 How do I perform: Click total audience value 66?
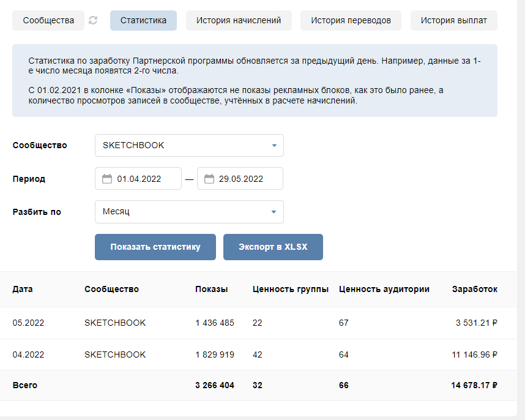[343, 385]
